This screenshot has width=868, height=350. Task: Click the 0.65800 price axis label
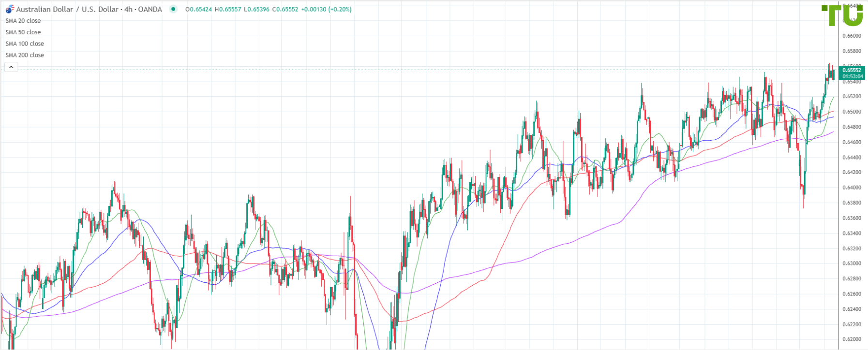[852, 51]
